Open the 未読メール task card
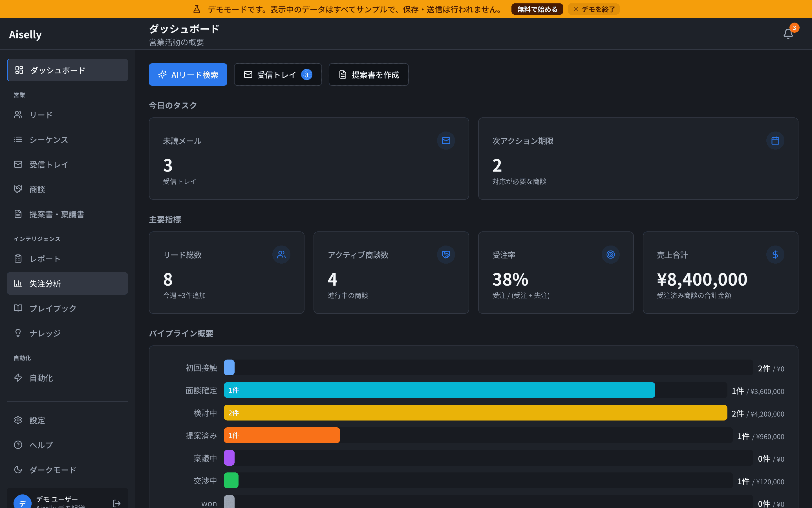The image size is (812, 508). pos(309,159)
